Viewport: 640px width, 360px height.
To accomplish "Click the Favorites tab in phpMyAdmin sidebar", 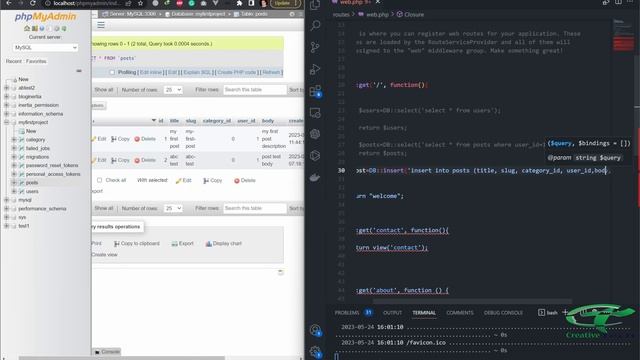I will point(36,61).
